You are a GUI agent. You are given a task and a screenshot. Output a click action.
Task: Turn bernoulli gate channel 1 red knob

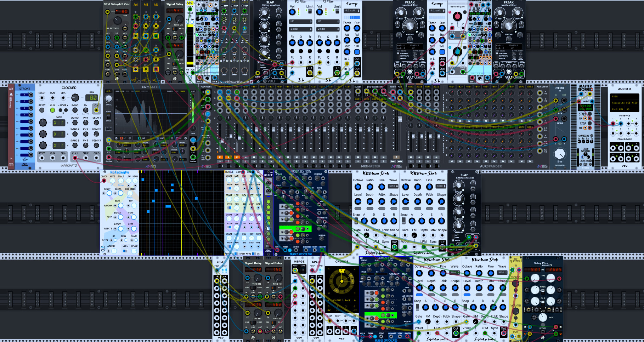pos(458,16)
